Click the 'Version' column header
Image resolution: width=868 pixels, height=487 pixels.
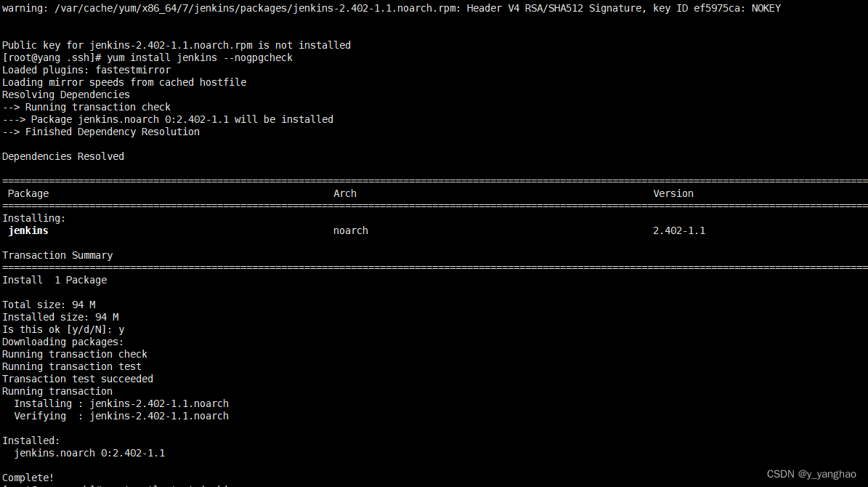673,194
